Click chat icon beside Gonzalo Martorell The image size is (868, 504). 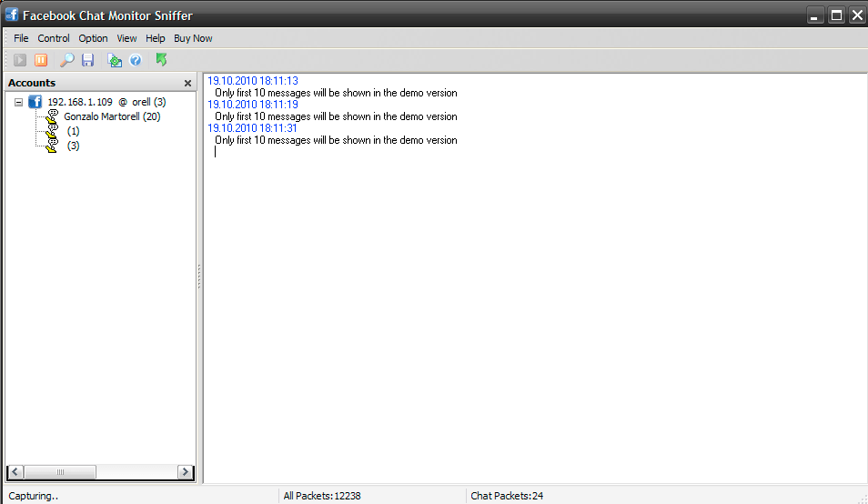pyautogui.click(x=53, y=116)
